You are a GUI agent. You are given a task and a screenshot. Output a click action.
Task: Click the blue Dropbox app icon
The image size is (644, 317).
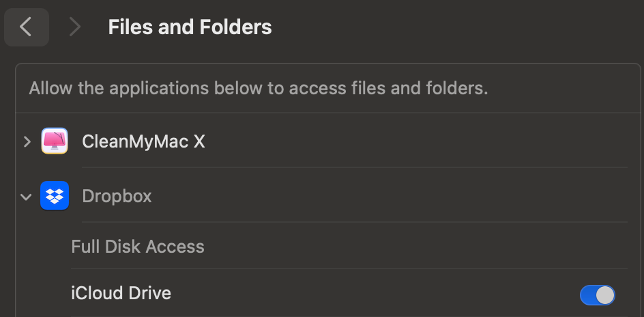[55, 196]
